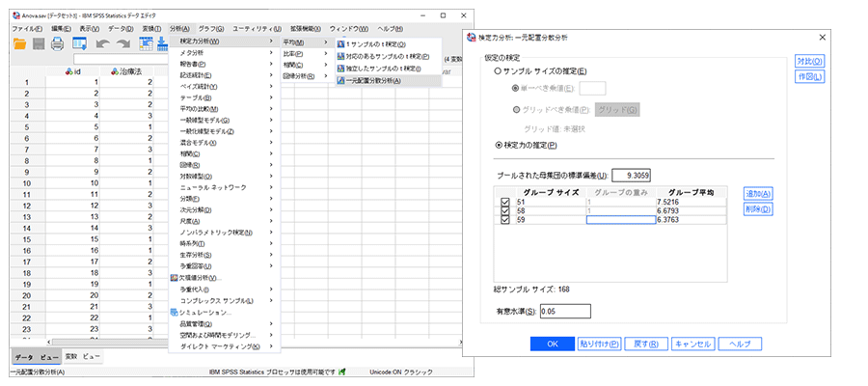Click the Go to case toolbar icon
Screen dimensions: 868x386
tap(146, 43)
